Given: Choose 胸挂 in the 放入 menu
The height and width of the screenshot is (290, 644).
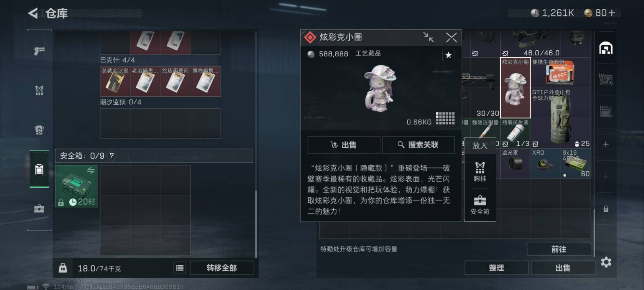Looking at the screenshot, I should [480, 172].
